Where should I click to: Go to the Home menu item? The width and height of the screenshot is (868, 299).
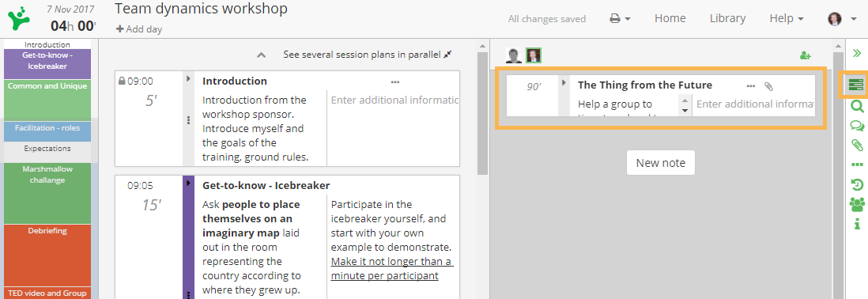[670, 18]
